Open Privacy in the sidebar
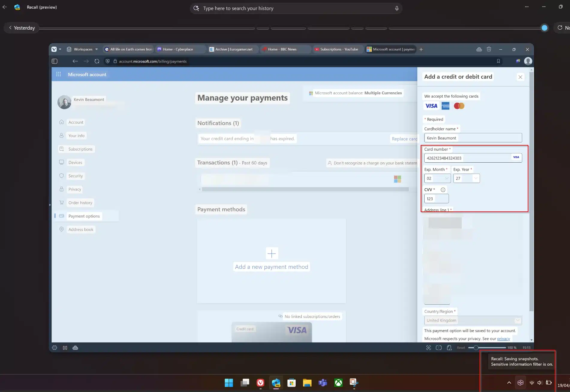 [x=75, y=189]
